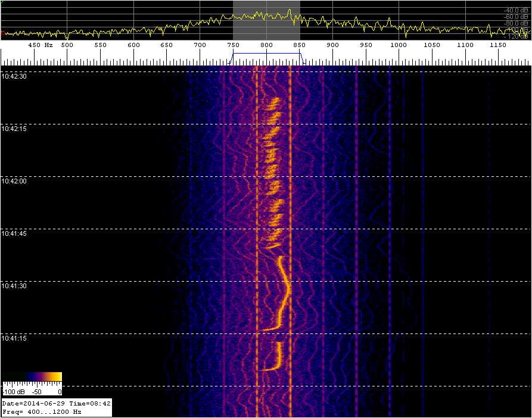Click the 1150 label on the frequency axis
This screenshot has width=532, height=418.
(498, 45)
